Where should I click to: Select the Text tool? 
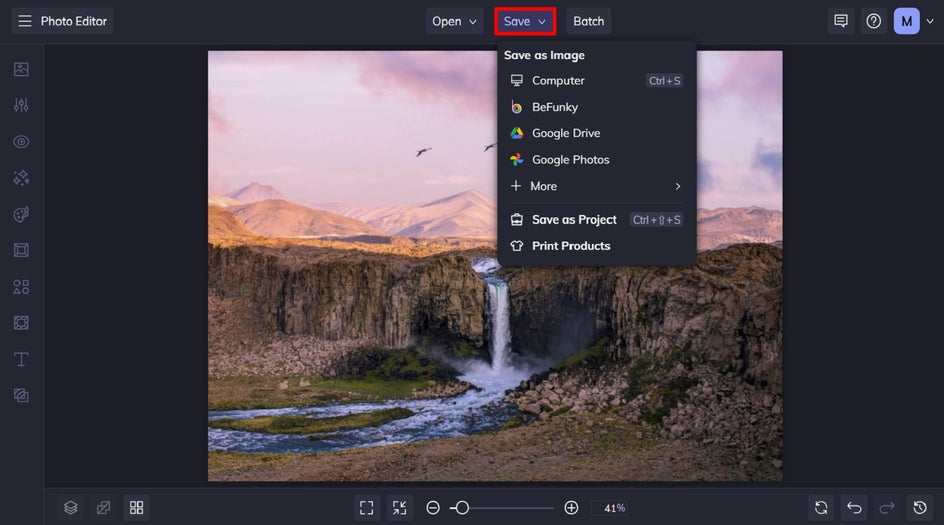[21, 359]
